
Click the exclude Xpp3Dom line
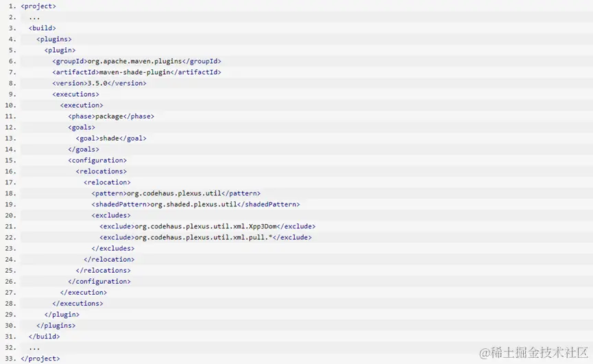207,226
